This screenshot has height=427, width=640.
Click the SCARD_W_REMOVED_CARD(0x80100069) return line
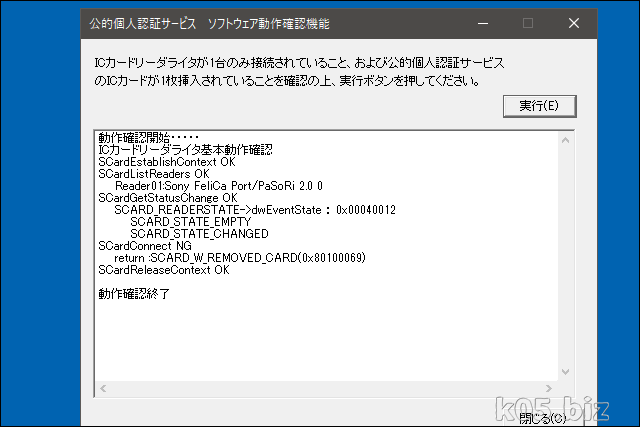[x=240, y=258]
